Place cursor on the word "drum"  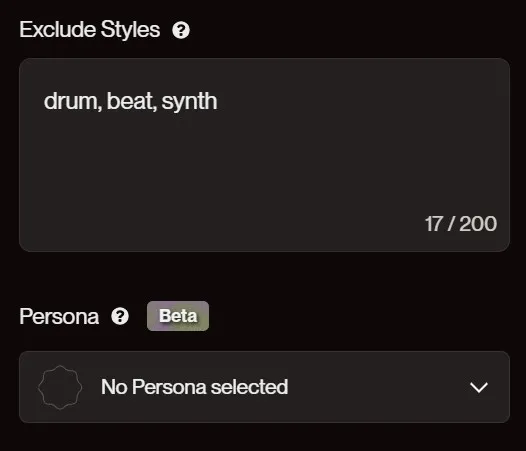tap(70, 101)
